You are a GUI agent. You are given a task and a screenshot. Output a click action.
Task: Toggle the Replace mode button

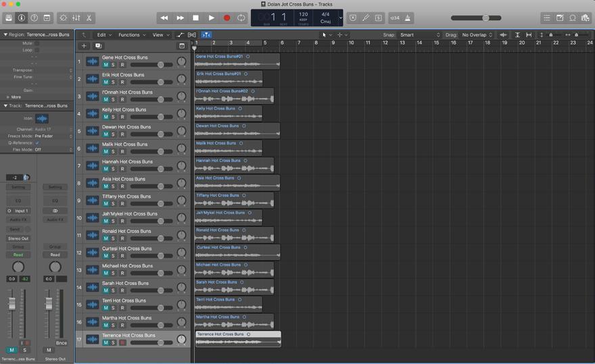pyautogui.click(x=353, y=18)
